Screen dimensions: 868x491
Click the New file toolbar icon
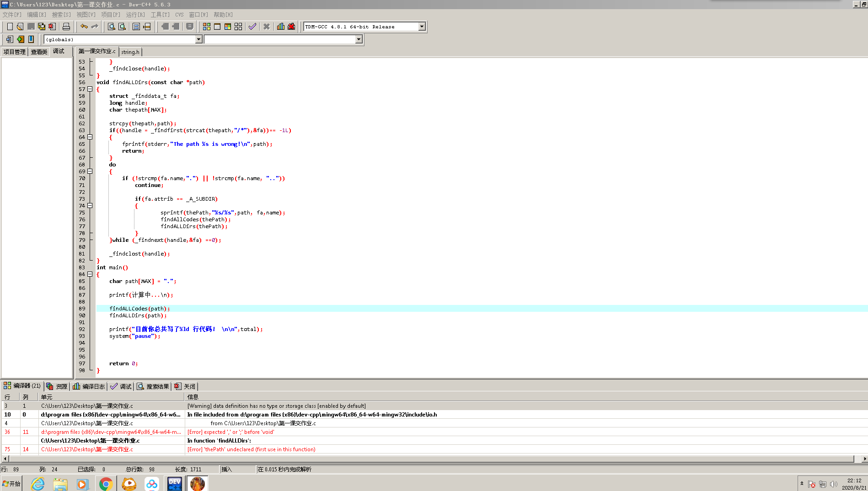click(10, 27)
